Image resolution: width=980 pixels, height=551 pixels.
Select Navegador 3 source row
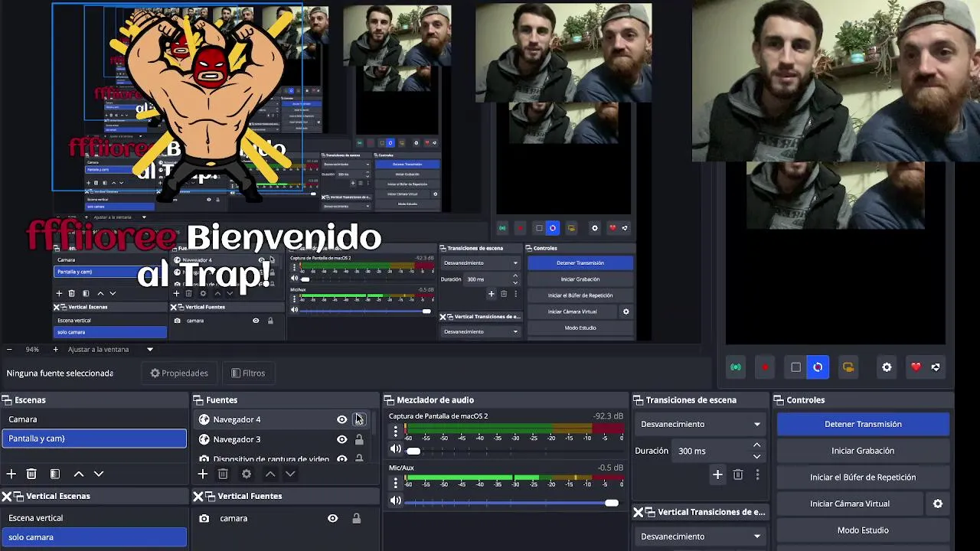[283, 439]
